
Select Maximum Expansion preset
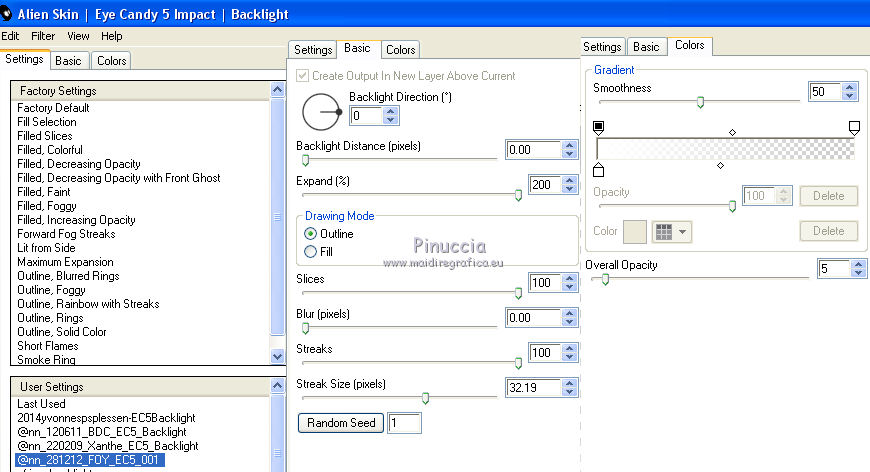tap(65, 262)
